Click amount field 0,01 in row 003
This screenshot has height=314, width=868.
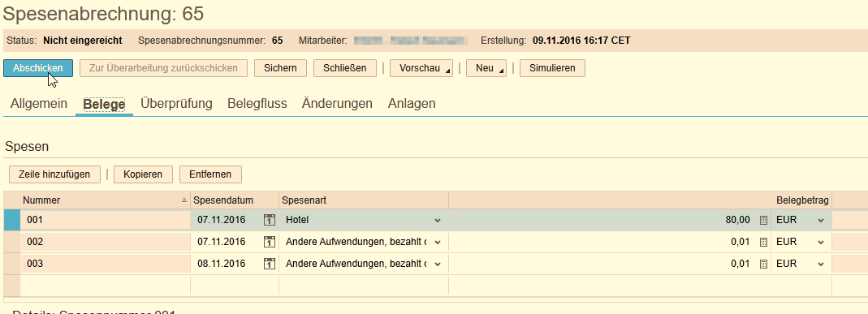click(602, 264)
